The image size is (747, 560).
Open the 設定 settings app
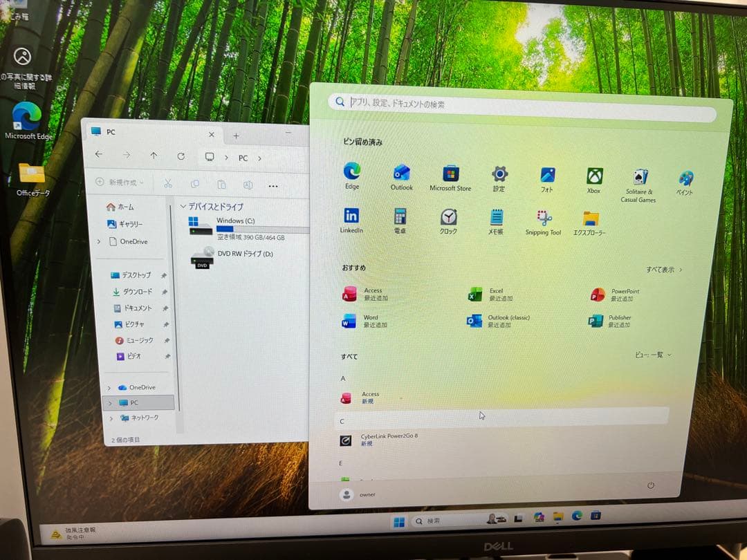tap(499, 178)
